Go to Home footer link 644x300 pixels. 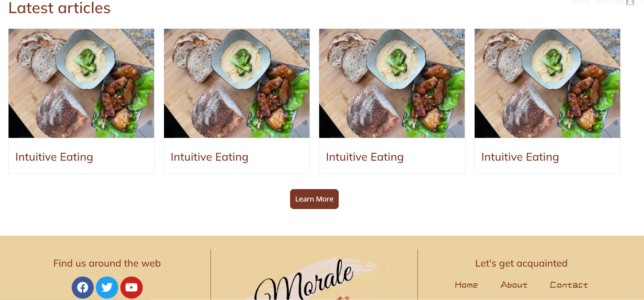(466, 285)
